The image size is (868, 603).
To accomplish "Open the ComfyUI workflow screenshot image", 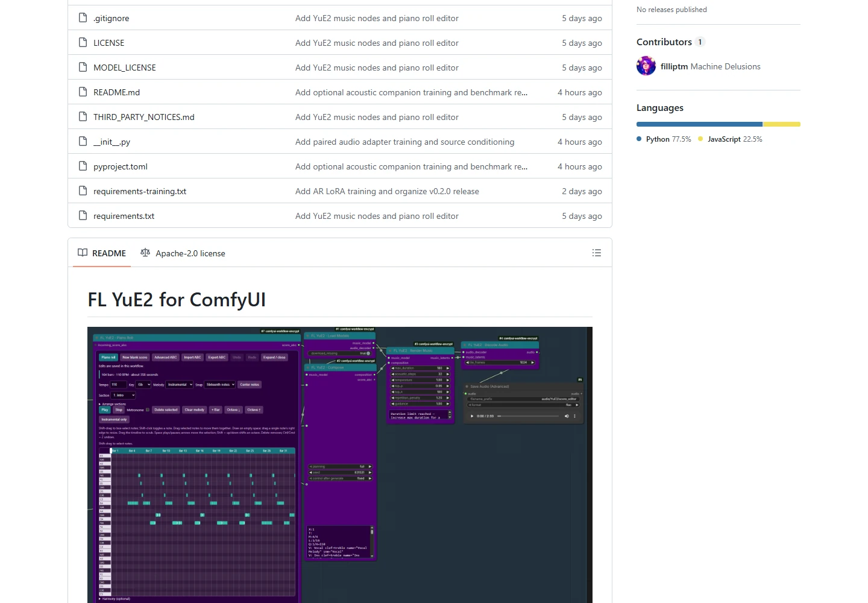I will coord(340,465).
